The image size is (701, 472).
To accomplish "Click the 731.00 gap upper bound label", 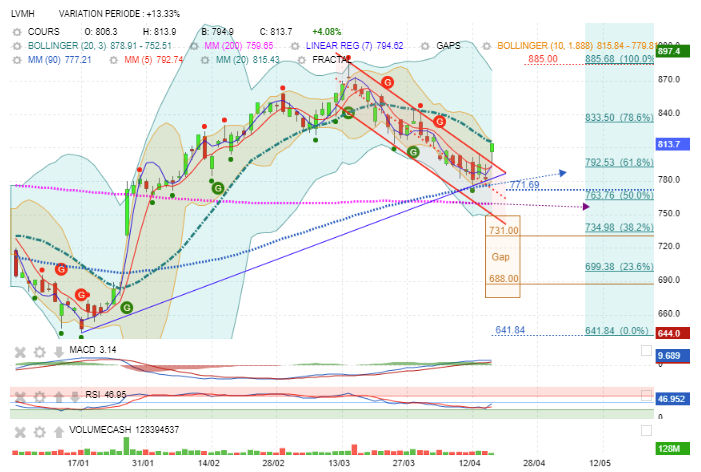I will pos(504,231).
